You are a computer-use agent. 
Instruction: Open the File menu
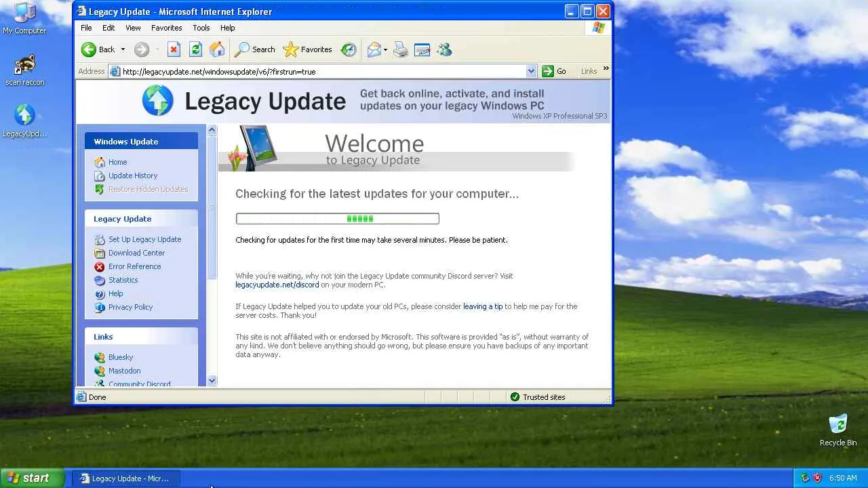86,28
